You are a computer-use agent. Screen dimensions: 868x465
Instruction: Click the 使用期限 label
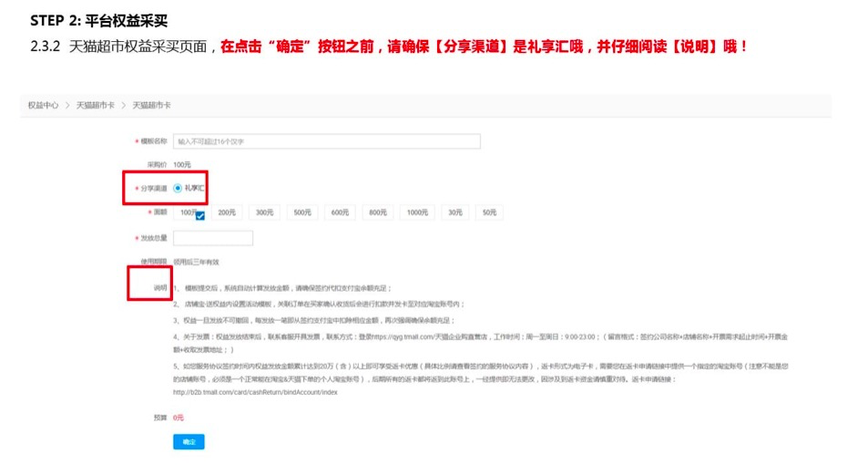click(153, 262)
